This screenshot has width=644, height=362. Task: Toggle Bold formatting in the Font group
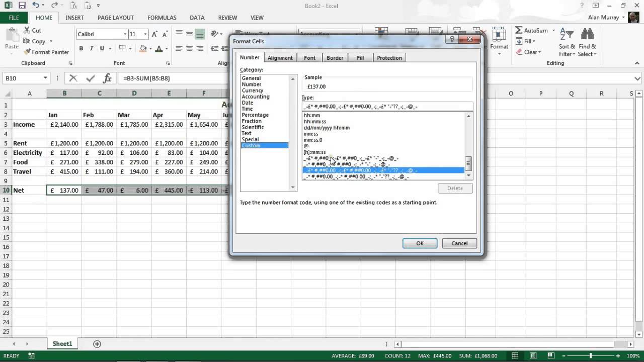click(x=81, y=49)
